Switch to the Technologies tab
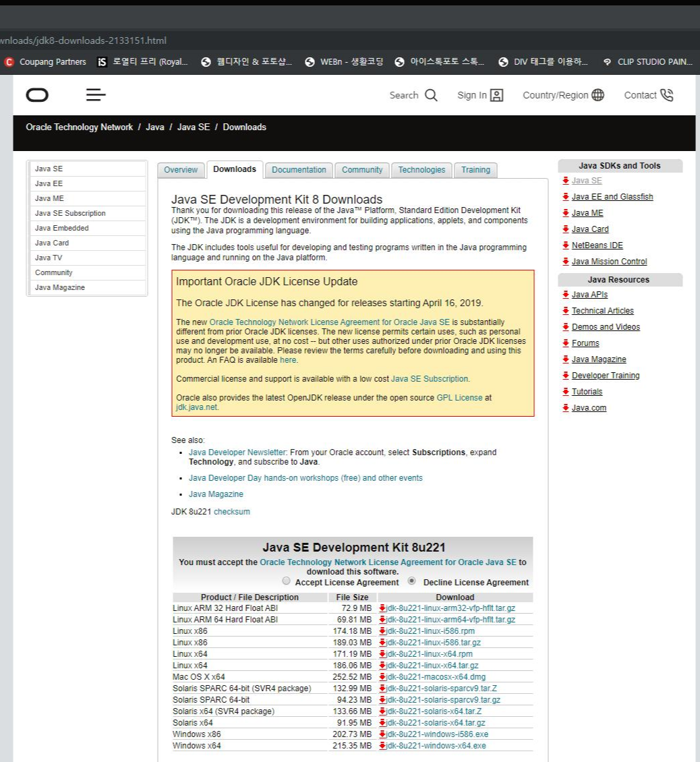Viewport: 700px width, 762px height. click(422, 170)
